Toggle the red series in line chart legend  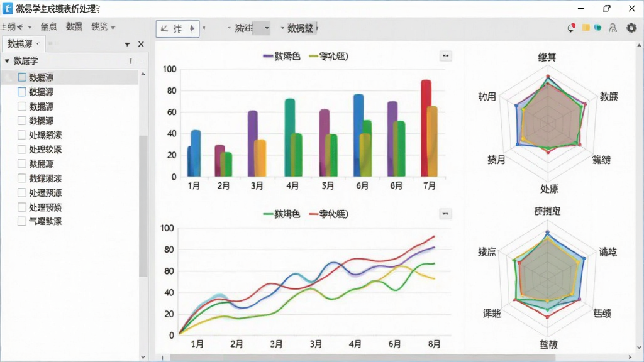(328, 214)
